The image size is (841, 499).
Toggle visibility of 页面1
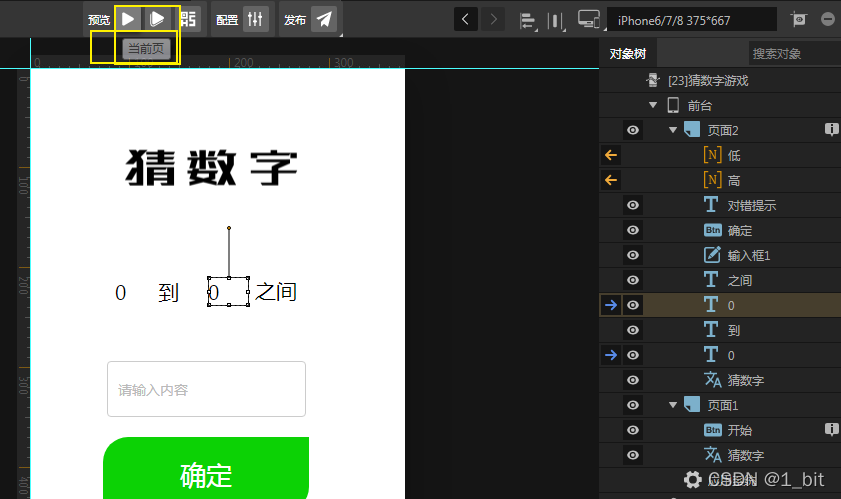[633, 405]
